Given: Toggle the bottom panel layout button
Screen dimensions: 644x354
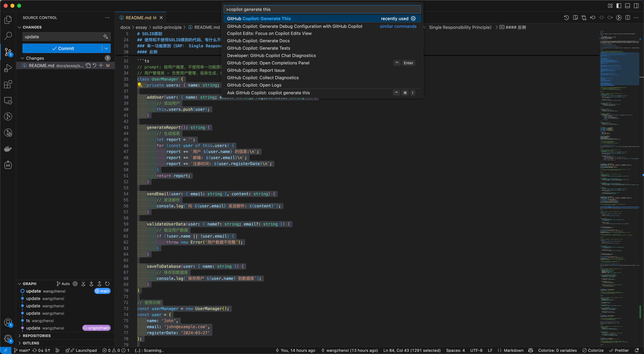Looking at the screenshot, I should tap(628, 6).
